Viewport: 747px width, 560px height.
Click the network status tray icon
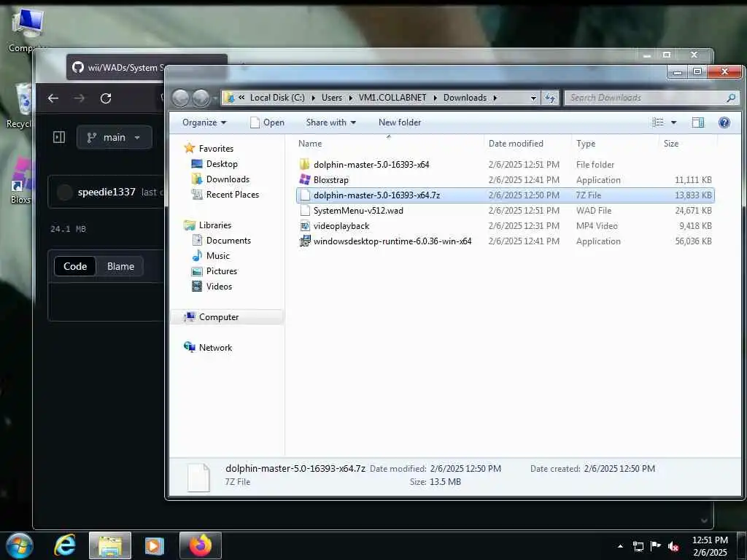click(638, 546)
